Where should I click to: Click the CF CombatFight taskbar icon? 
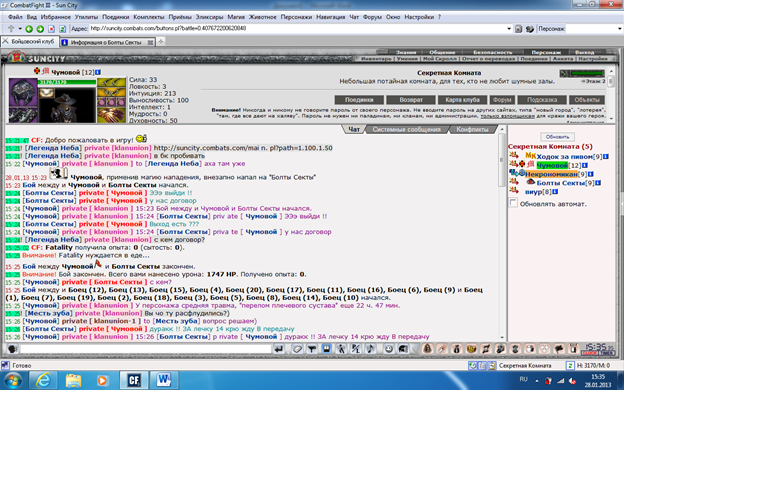pos(134,380)
